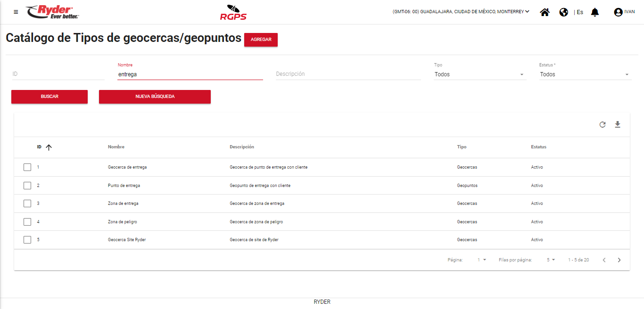Check the box for Geocerca de entrega
This screenshot has height=309, width=644.
click(x=27, y=167)
